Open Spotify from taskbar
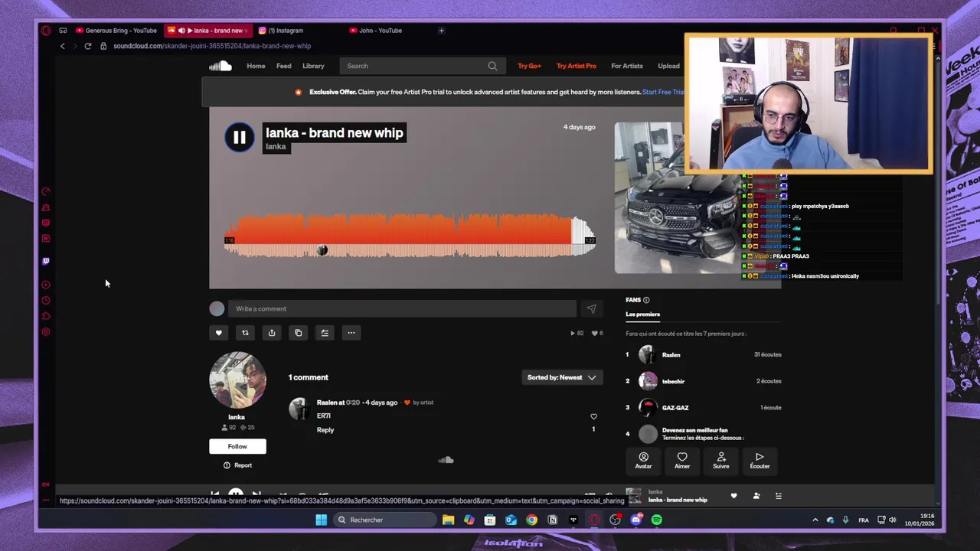The width and height of the screenshot is (980, 551). coord(657,520)
